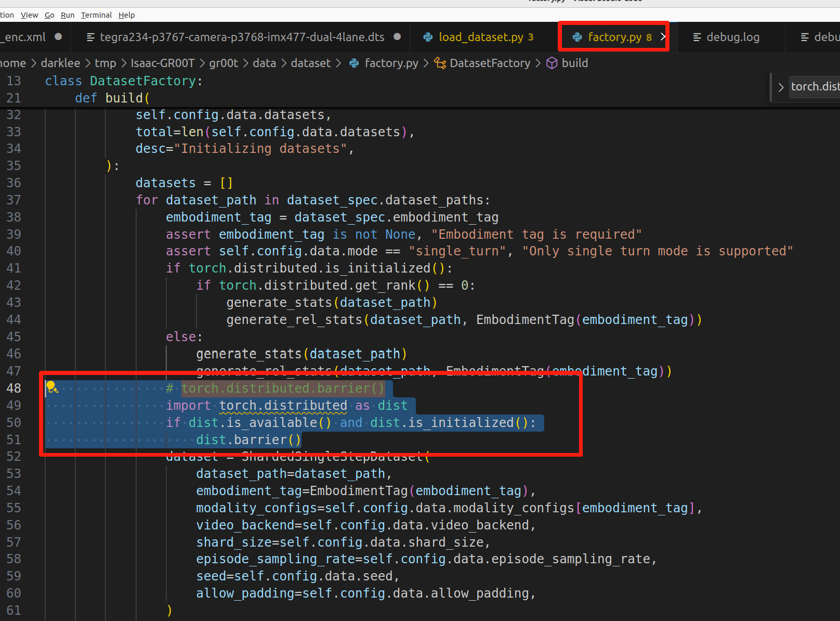Click the file icon on the debug.log tab
Image resolution: width=840 pixels, height=621 pixels.
coord(697,37)
